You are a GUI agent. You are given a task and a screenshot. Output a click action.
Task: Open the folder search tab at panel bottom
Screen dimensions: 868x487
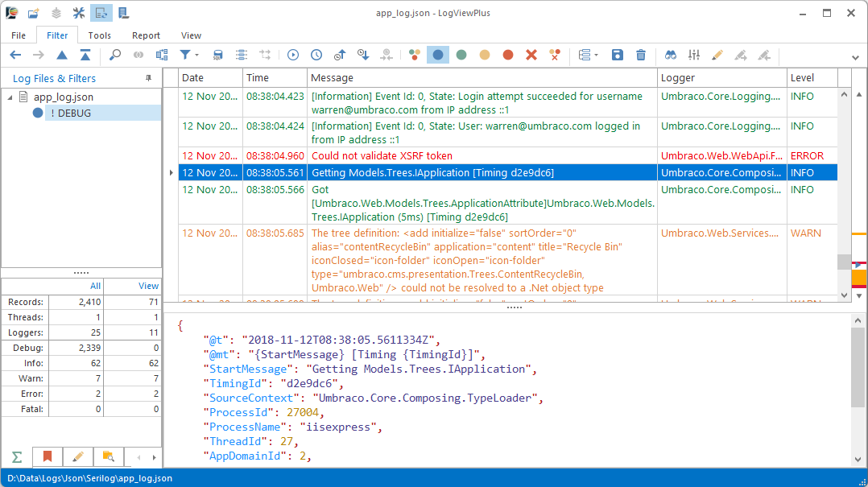(108, 457)
